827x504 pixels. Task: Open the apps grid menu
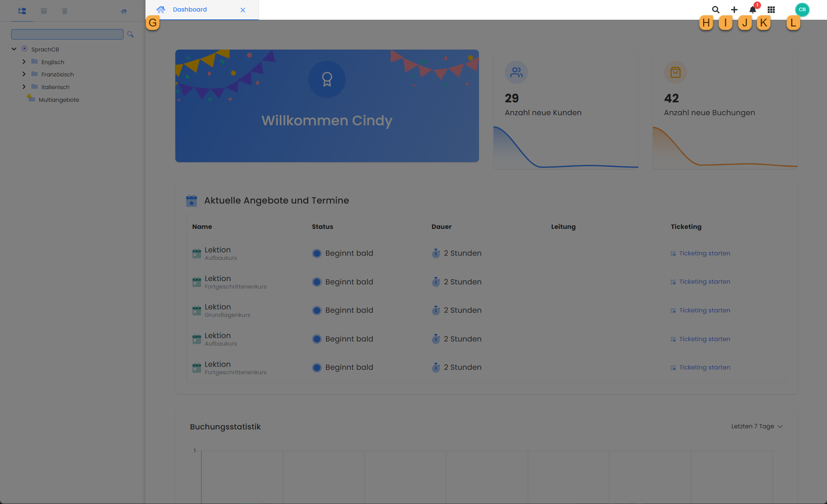(x=771, y=9)
